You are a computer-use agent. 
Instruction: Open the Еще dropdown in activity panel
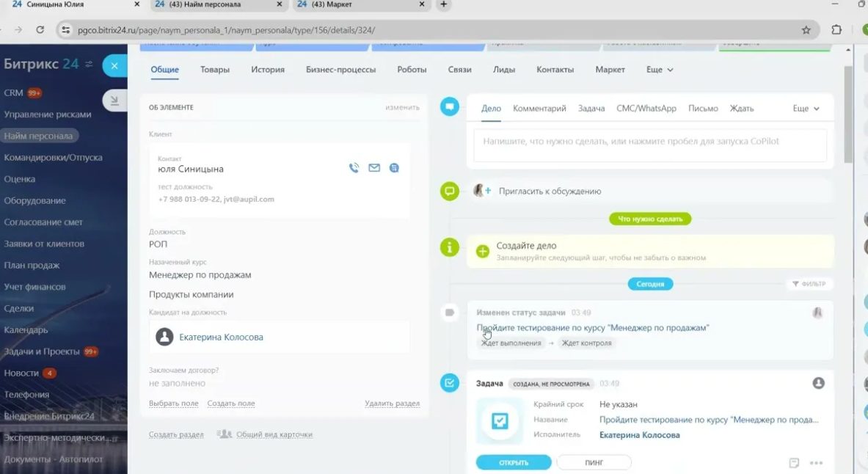(806, 109)
